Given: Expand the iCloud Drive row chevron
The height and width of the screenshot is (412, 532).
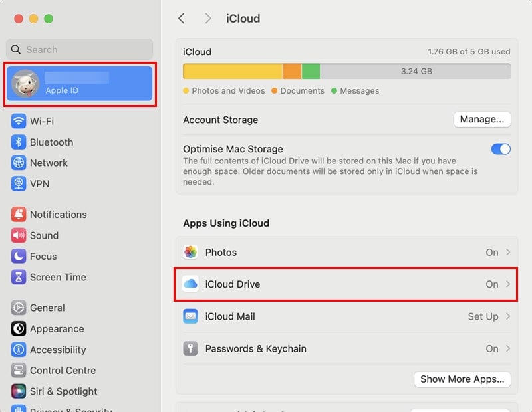Looking at the screenshot, I should tap(508, 284).
